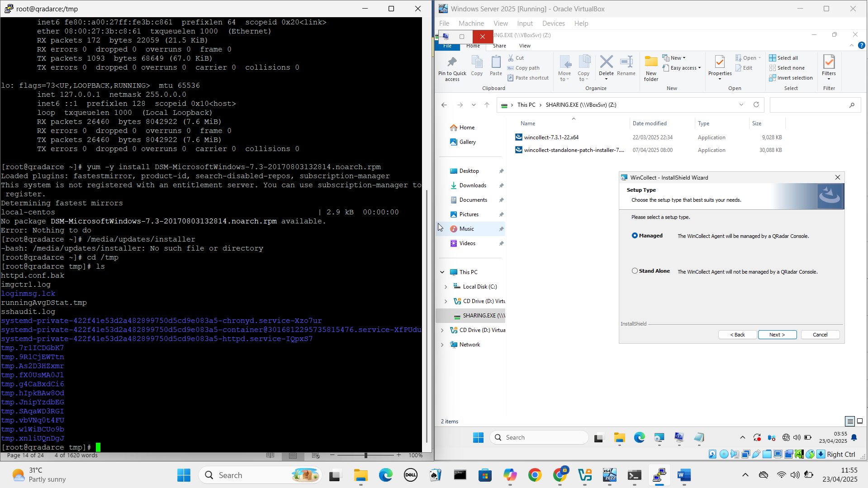Switch to Explorer Share tab
The width and height of the screenshot is (868, 488).
pos(499,46)
